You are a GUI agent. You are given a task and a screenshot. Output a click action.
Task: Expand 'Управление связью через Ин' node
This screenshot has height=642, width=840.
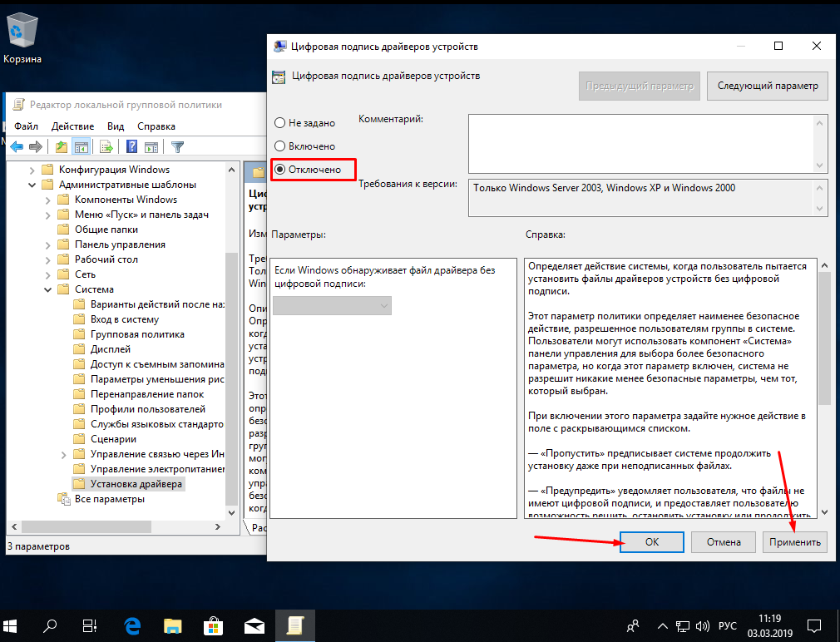coord(64,455)
